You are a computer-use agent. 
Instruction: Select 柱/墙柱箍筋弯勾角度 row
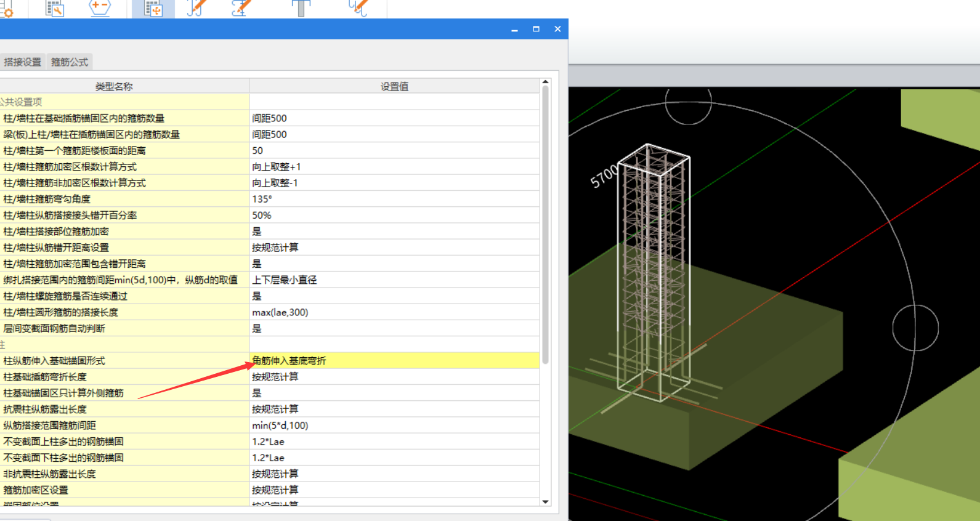coord(124,199)
